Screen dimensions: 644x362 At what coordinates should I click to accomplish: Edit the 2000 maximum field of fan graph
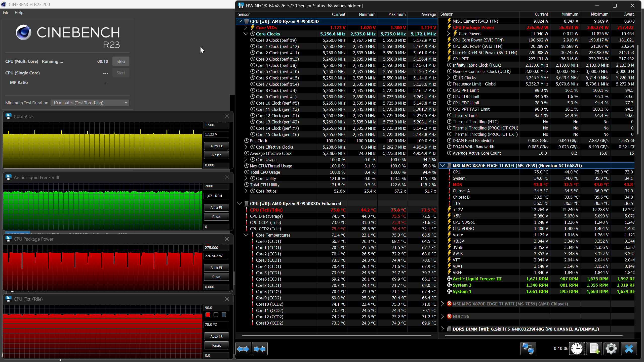pyautogui.click(x=216, y=186)
